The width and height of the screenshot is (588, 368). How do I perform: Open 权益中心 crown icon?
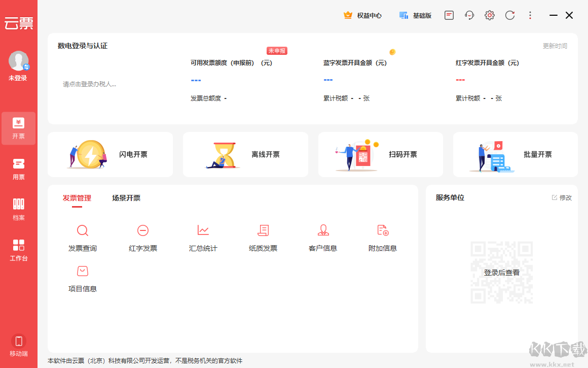(x=348, y=15)
